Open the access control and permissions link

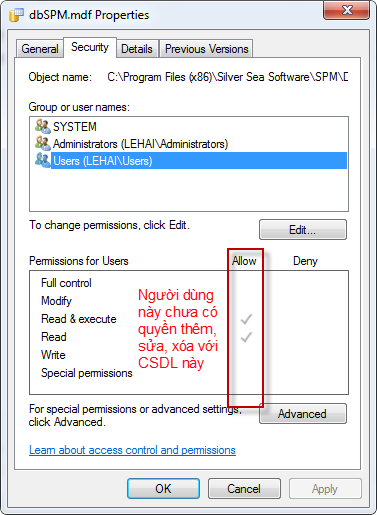132,450
